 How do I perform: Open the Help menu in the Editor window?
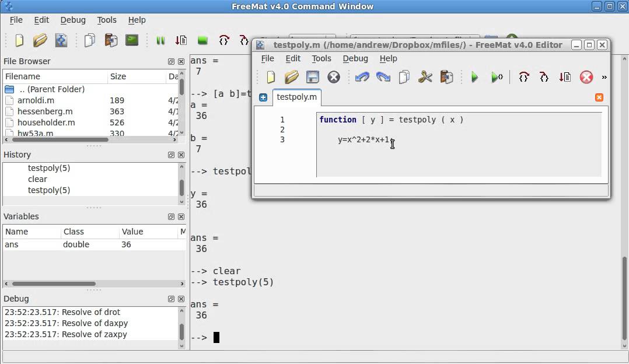coord(389,58)
